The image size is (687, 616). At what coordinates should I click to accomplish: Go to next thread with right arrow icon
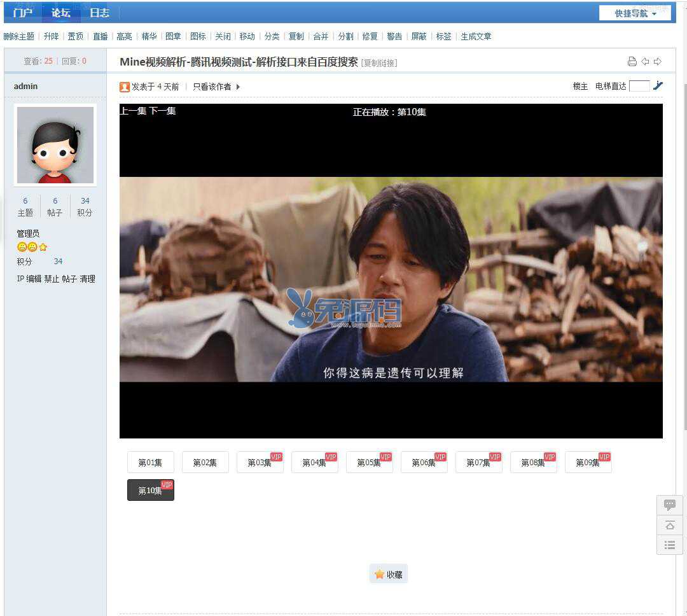tap(658, 61)
